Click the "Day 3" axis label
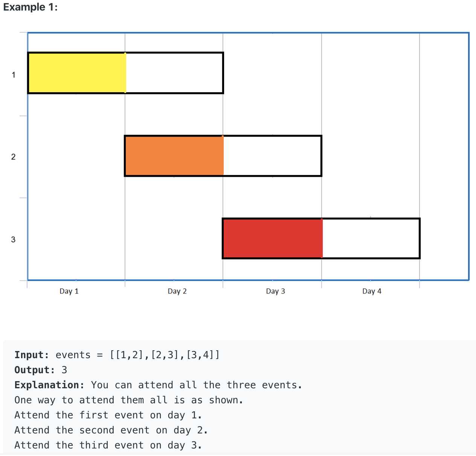 point(275,291)
